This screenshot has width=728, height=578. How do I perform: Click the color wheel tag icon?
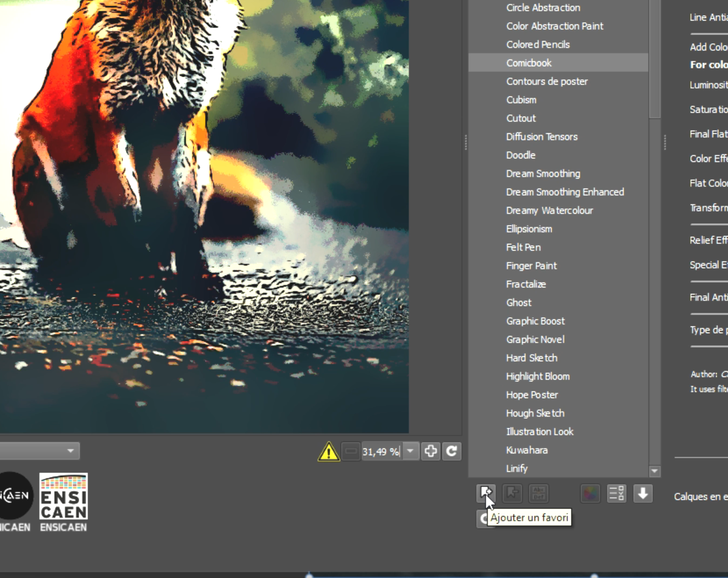pyautogui.click(x=590, y=493)
